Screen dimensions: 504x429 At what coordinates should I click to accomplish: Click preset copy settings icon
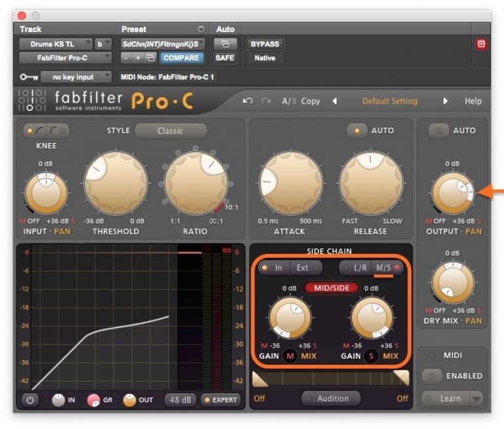click(x=150, y=58)
